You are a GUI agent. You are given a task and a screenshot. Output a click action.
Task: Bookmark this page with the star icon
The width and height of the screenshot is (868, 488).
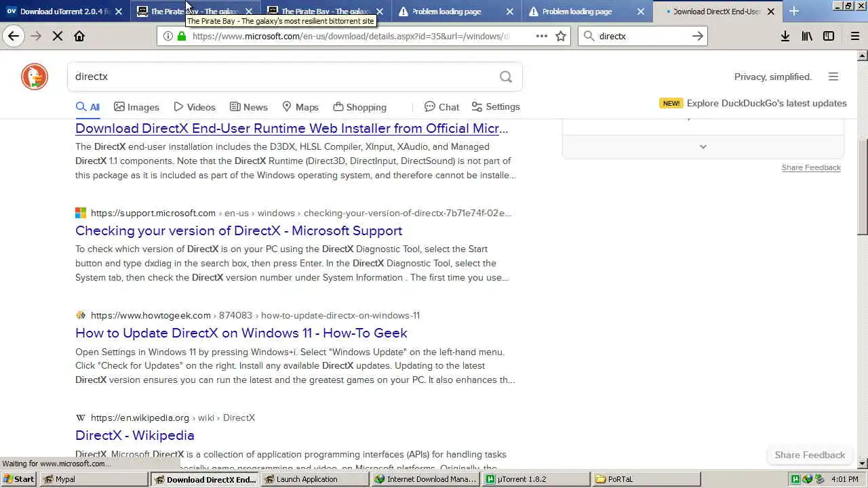pyautogui.click(x=561, y=36)
